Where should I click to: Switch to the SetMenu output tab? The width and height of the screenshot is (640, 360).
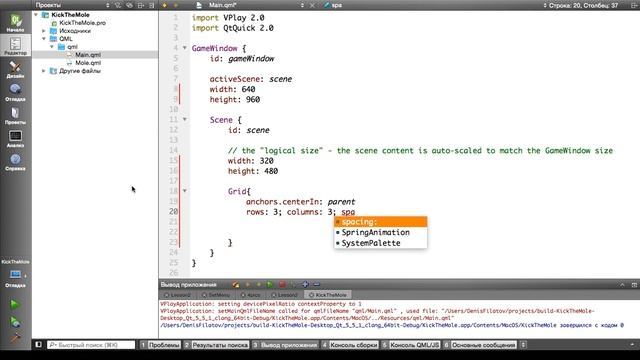click(216, 295)
